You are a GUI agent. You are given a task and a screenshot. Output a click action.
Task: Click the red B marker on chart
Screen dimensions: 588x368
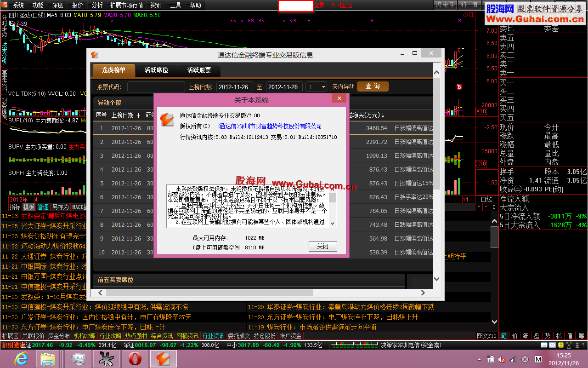(x=459, y=87)
